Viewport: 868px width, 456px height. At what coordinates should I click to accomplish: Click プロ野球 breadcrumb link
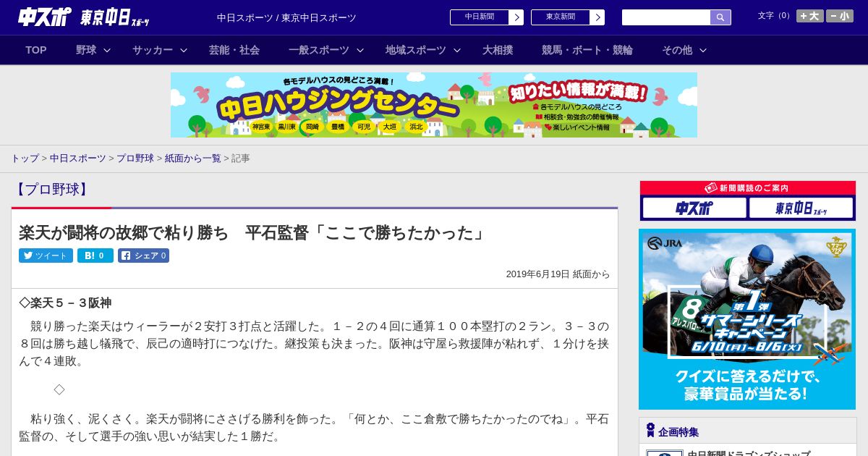[x=135, y=158]
